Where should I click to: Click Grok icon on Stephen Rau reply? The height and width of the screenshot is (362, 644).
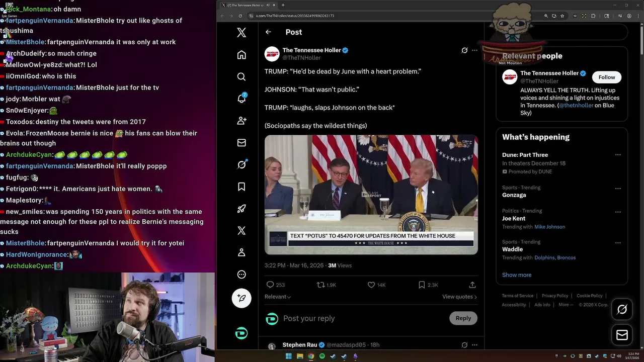[464, 345]
